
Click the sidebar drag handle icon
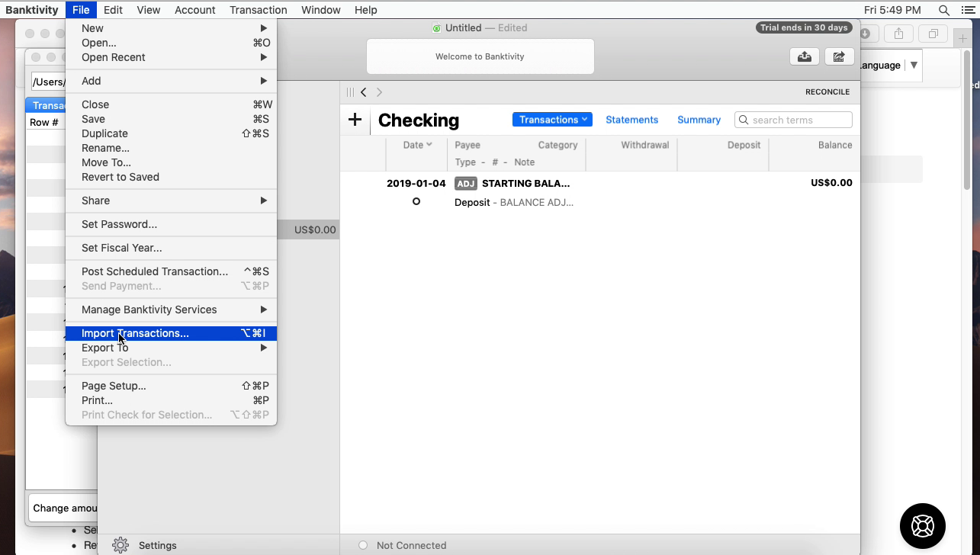tap(350, 92)
